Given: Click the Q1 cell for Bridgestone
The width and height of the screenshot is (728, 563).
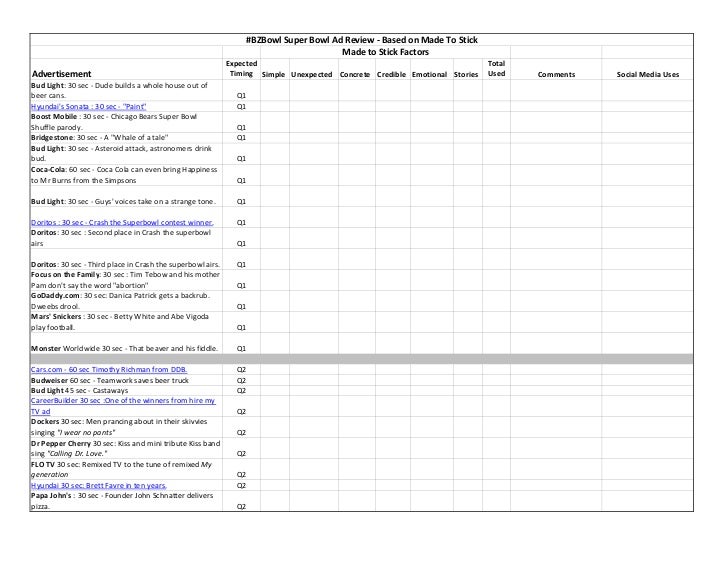Looking at the screenshot, I should [x=241, y=138].
